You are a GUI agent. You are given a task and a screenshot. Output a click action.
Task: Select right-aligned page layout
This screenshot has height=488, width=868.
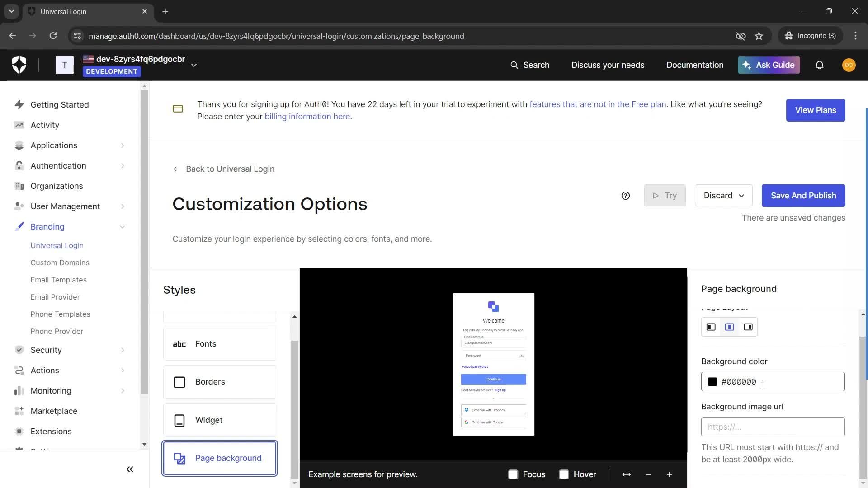748,327
